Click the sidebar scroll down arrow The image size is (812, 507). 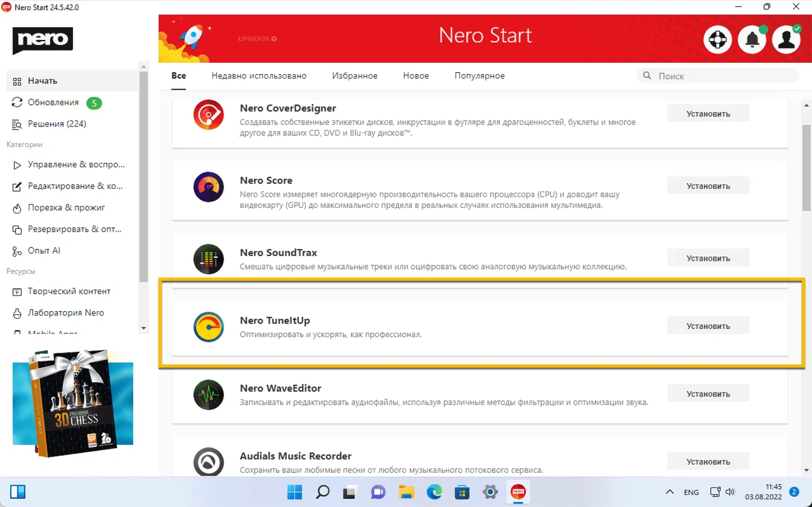pos(143,328)
